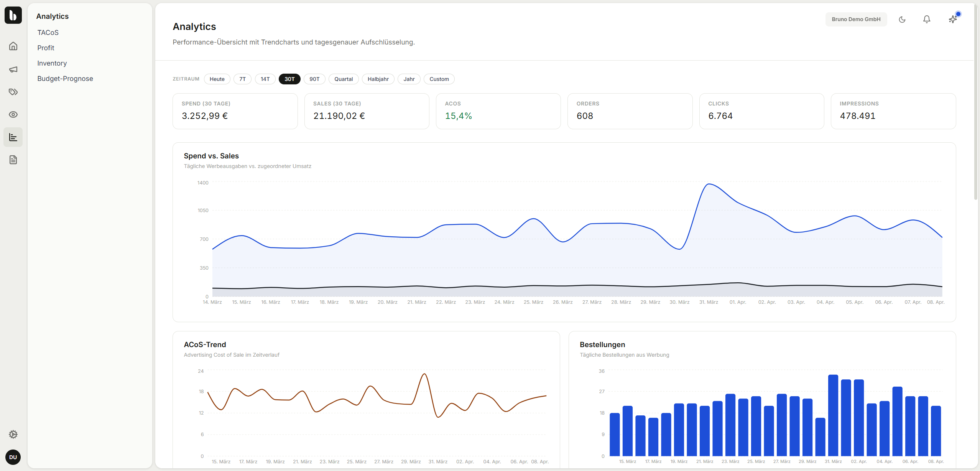980x471 pixels.
Task: Click the Bruno logo at the top
Action: coord(13,15)
